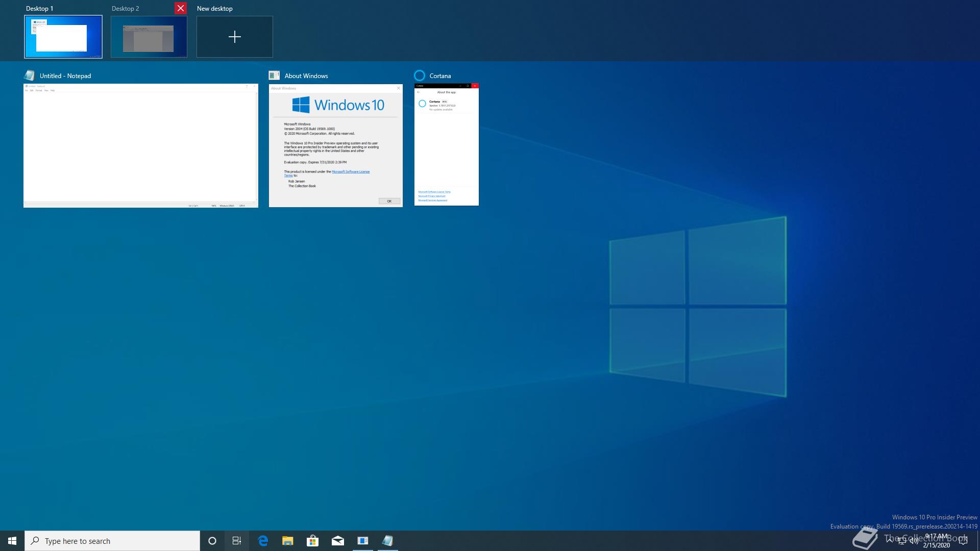Select the Cortana window preview
The image size is (980, 551).
click(x=447, y=144)
